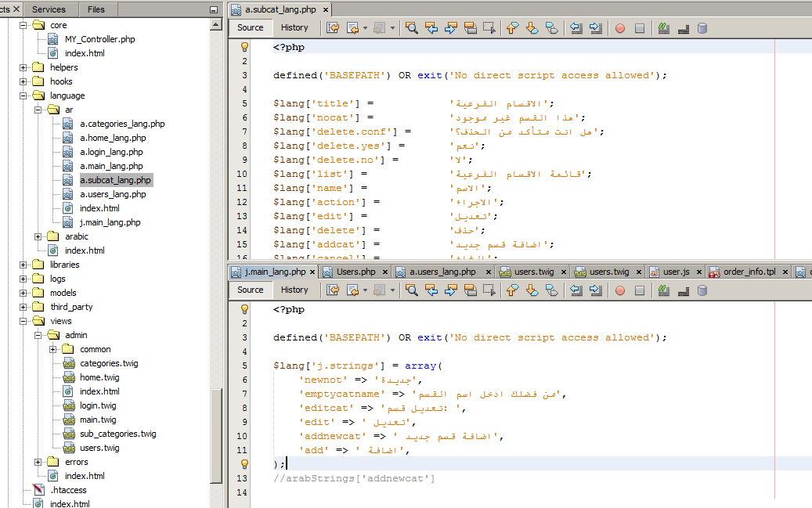Toggle Rectangular Selection in bottom editor toolbar

[x=489, y=290]
